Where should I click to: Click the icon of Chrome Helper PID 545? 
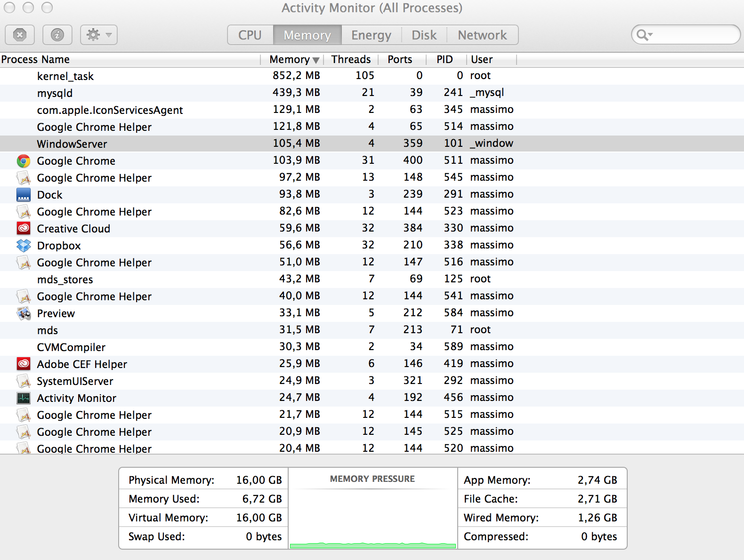tap(24, 178)
